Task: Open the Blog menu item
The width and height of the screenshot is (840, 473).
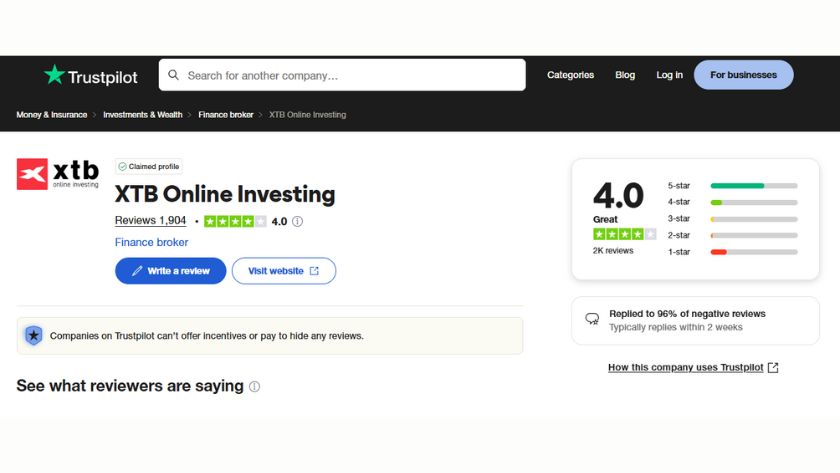Action: (625, 75)
